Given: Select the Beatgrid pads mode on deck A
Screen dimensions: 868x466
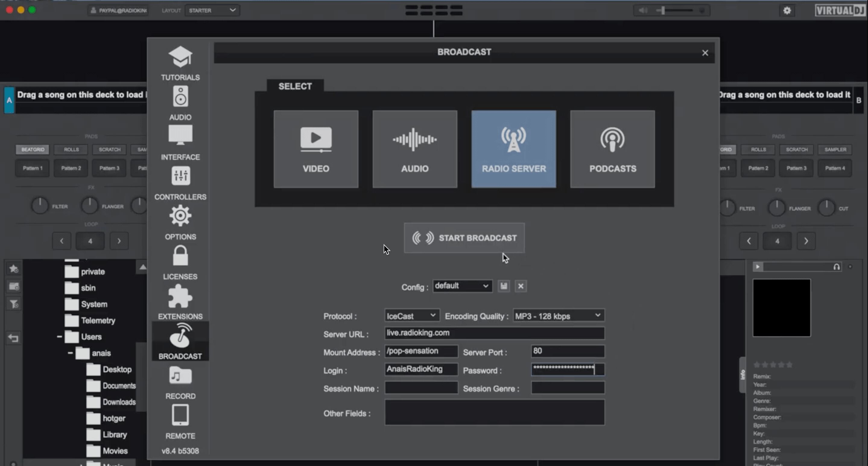Looking at the screenshot, I should [x=33, y=149].
